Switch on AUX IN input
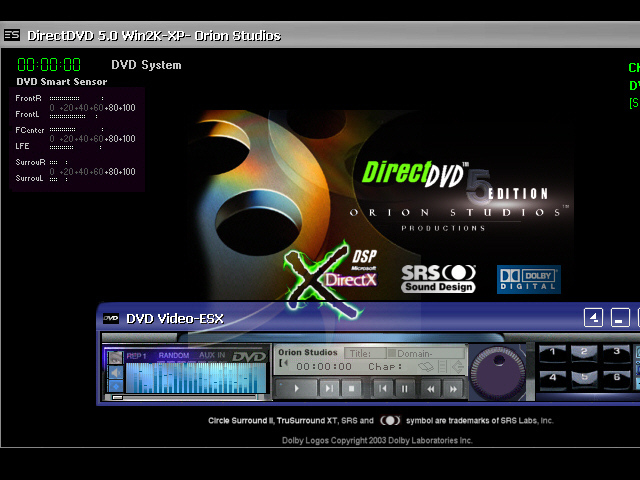This screenshot has width=640, height=480. pyautogui.click(x=212, y=355)
